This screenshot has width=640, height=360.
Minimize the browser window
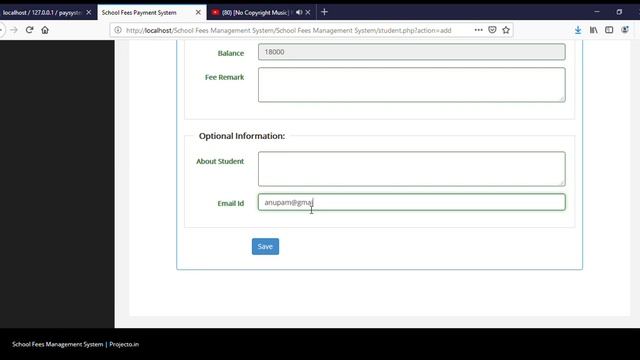tap(597, 12)
